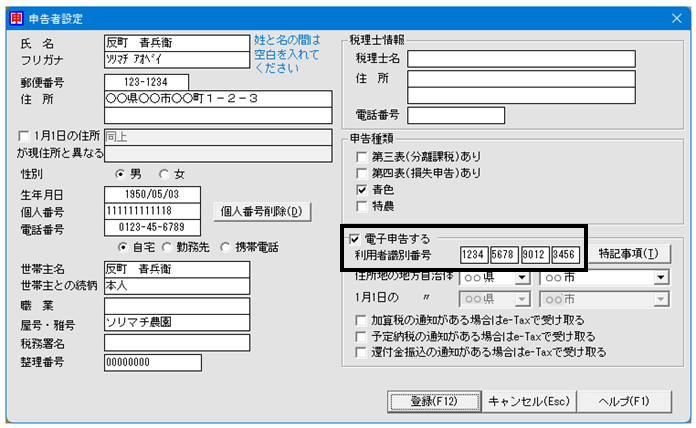The height and width of the screenshot is (428, 696).
Task: Click the フリガナ input field
Action: [x=177, y=59]
